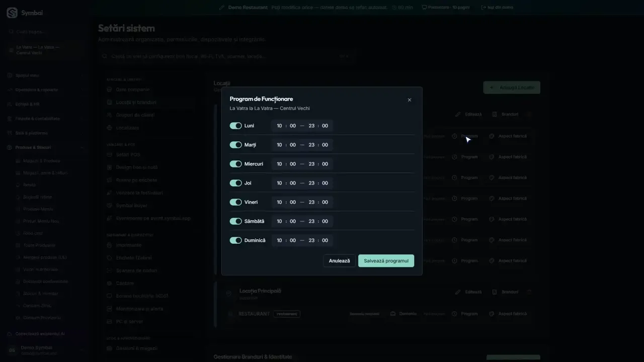Select the Vineri closing minutes field

click(325, 202)
